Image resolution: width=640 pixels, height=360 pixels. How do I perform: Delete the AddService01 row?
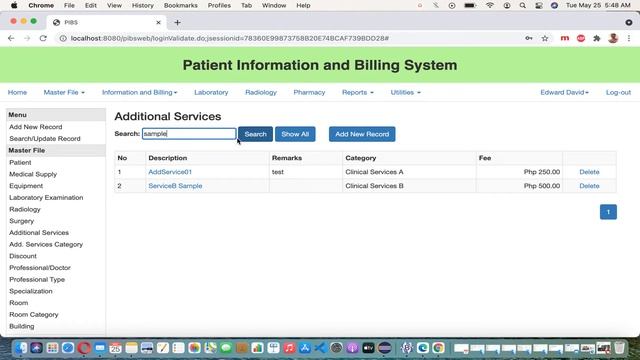point(589,172)
